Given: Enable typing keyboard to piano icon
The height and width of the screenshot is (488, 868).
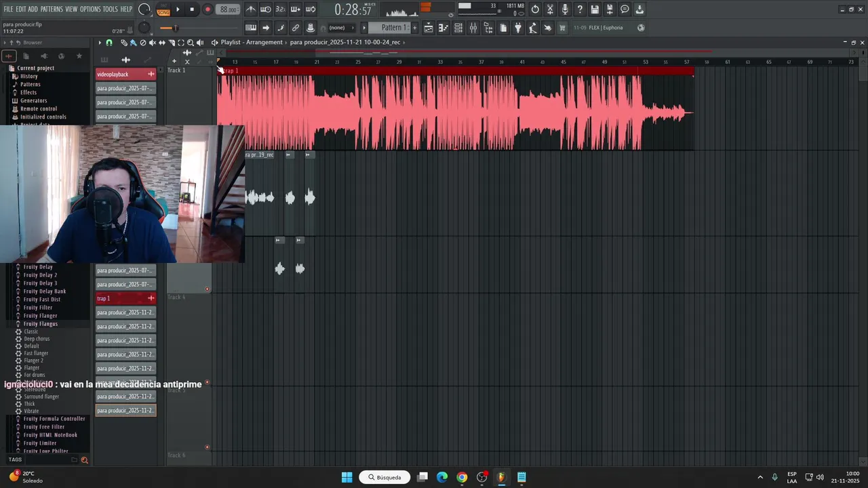Looking at the screenshot, I should point(251,28).
